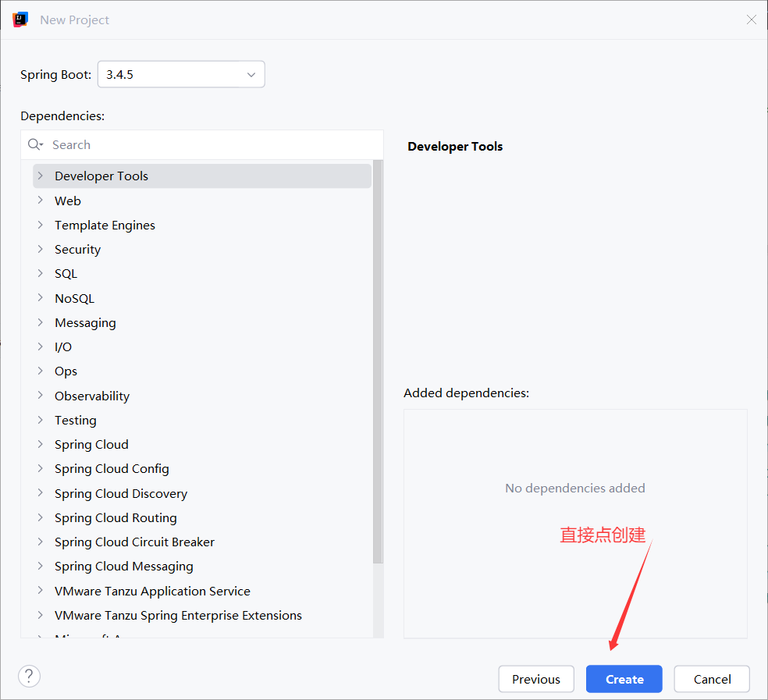
Task: Select the Spring Cloud Discovery row
Action: pyautogui.click(x=202, y=492)
